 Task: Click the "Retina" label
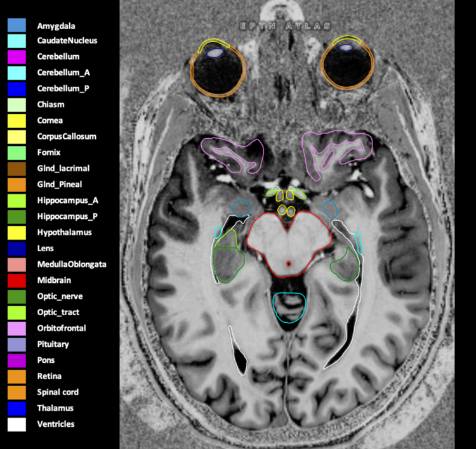tap(49, 377)
